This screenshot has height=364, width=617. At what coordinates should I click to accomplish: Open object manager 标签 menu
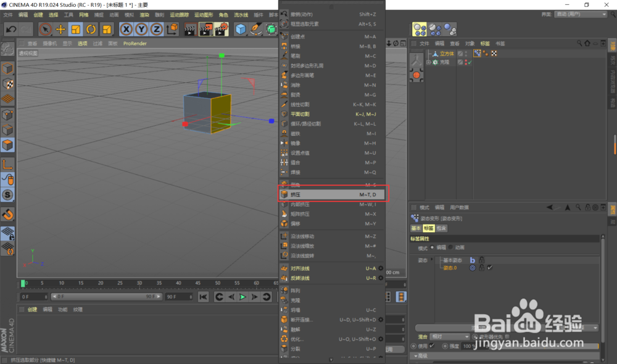pos(485,44)
